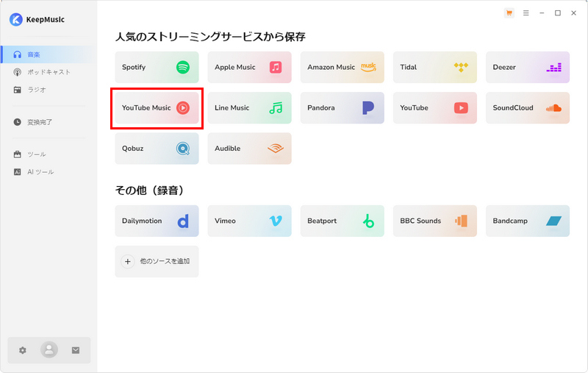Go to the 音楽 sidebar section
This screenshot has width=588, height=373.
coord(49,54)
